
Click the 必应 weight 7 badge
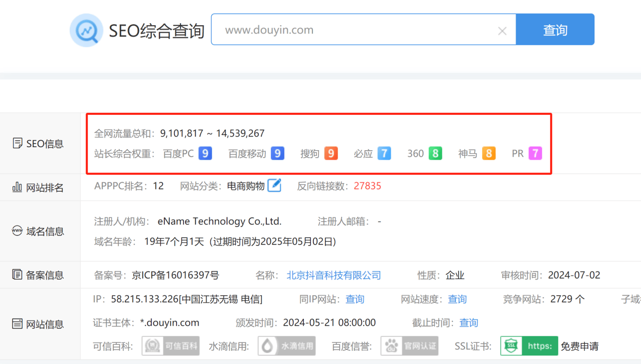coord(384,153)
